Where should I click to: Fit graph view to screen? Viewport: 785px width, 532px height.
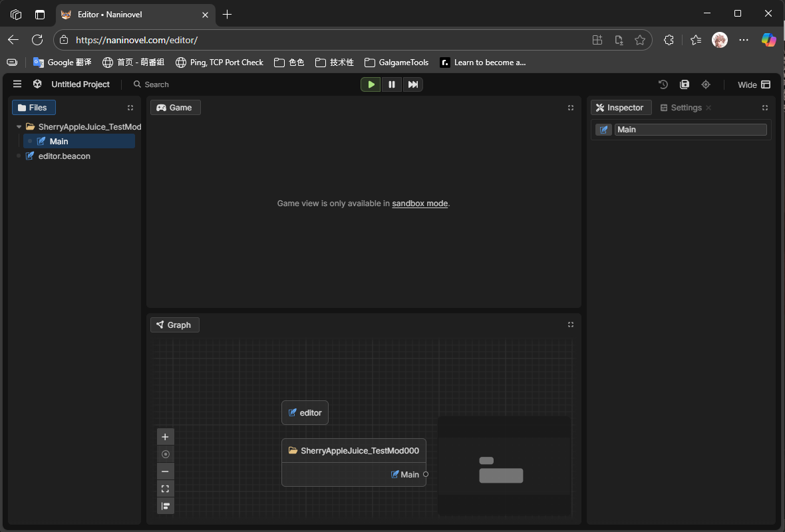point(166,489)
